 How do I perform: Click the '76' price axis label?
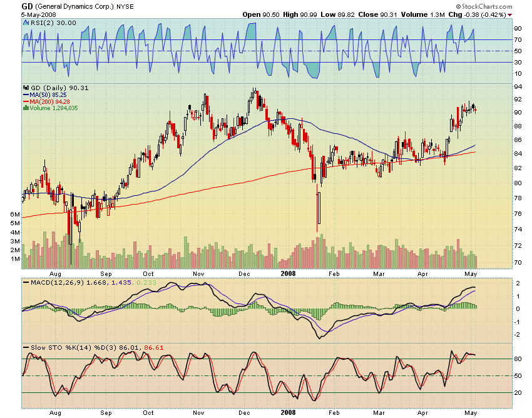[x=518, y=213]
